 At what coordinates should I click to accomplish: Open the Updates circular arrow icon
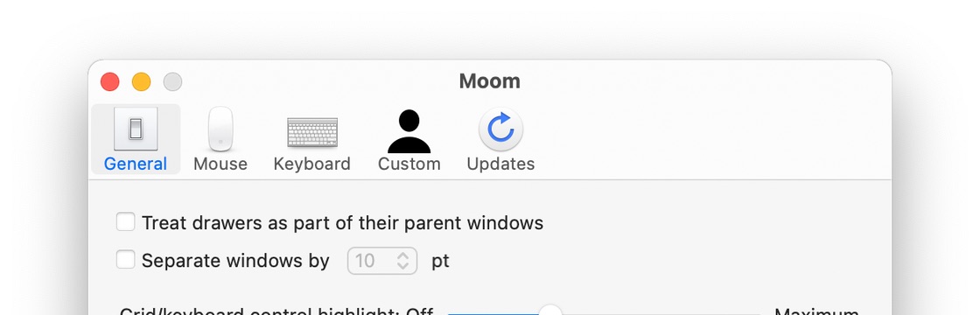pyautogui.click(x=500, y=129)
